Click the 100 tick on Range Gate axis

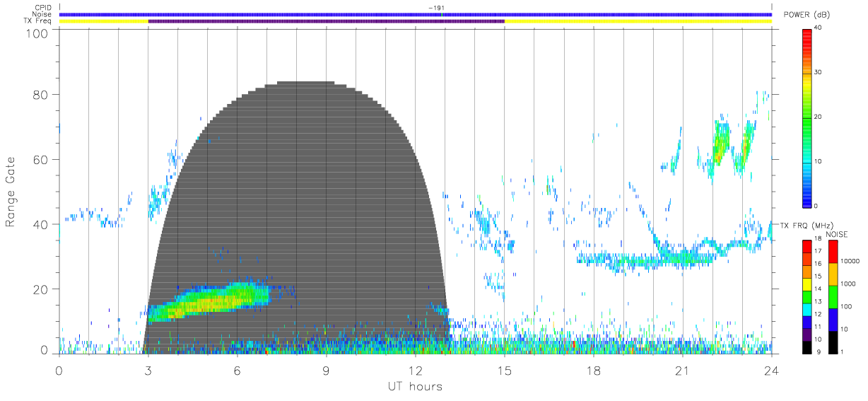[37, 33]
